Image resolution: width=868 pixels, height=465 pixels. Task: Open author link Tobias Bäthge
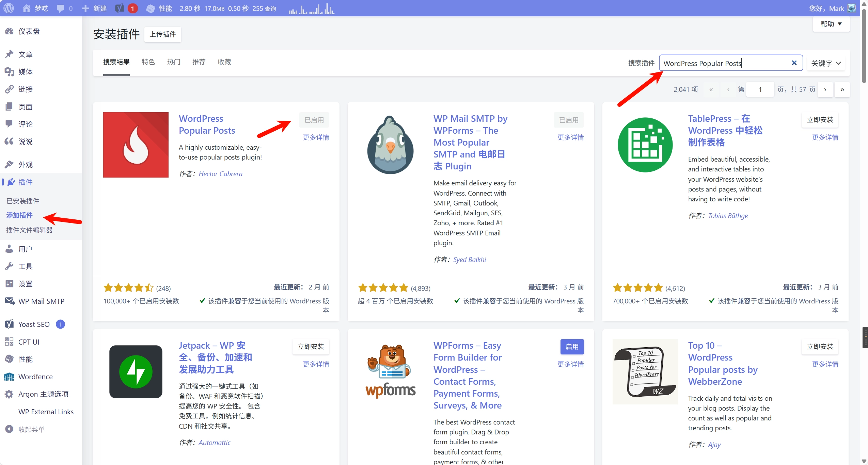728,216
